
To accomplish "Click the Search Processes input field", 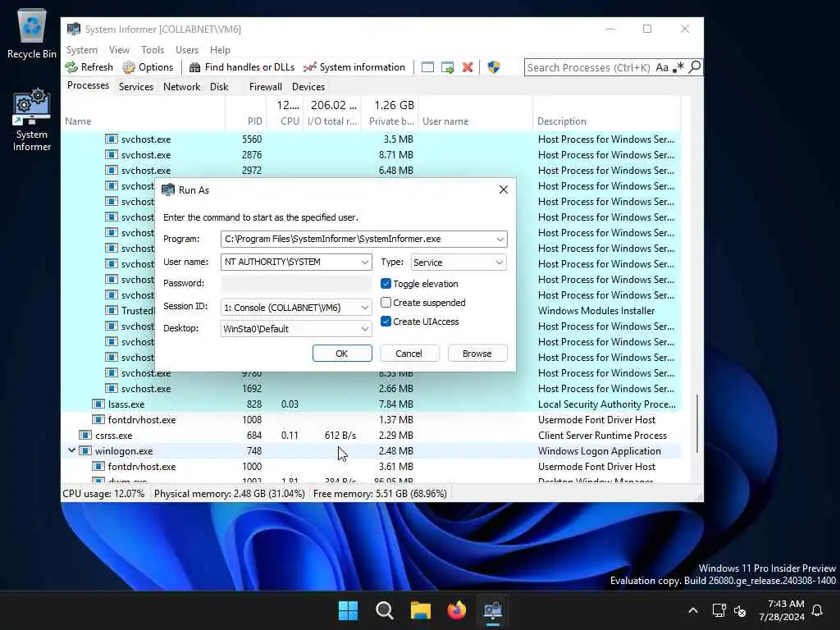I will pyautogui.click(x=588, y=67).
